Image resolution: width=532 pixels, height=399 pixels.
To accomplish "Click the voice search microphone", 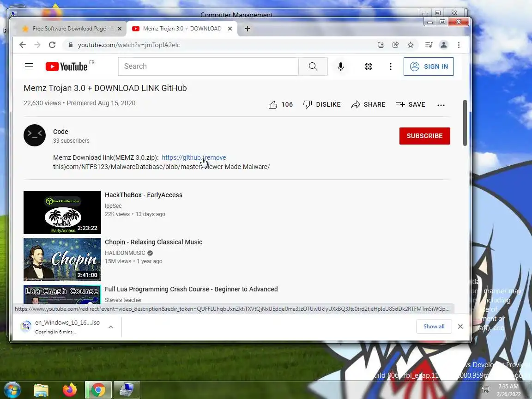I will (x=341, y=66).
